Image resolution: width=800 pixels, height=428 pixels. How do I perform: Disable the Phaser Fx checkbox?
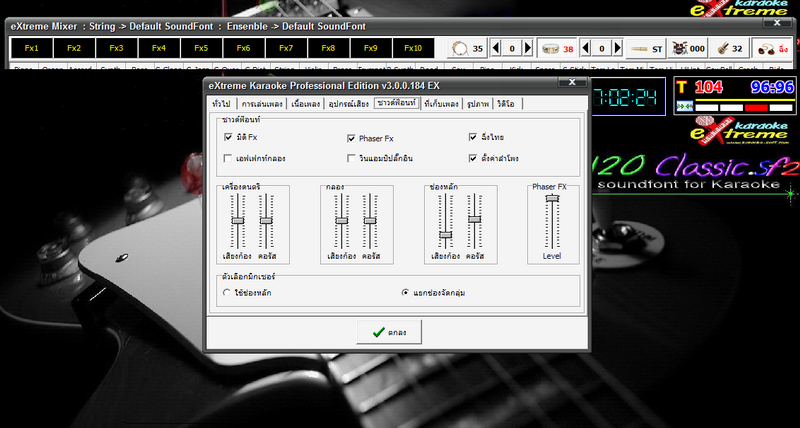click(x=351, y=138)
